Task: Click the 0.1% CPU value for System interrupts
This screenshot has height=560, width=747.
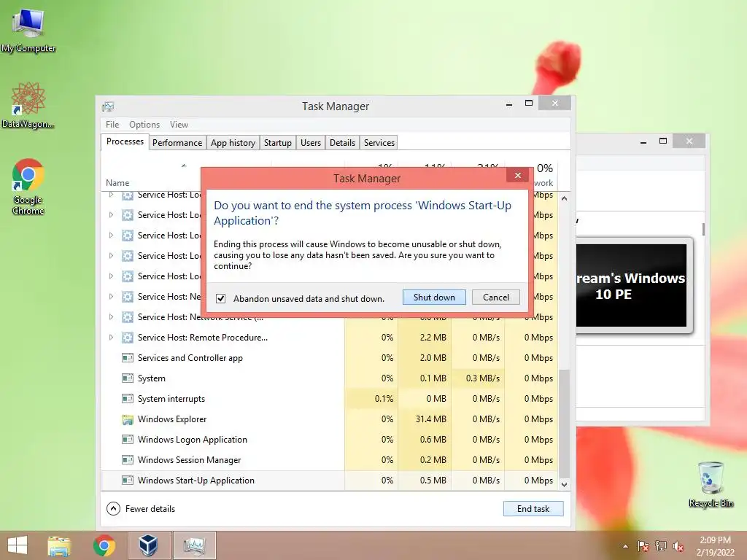Action: (x=384, y=399)
